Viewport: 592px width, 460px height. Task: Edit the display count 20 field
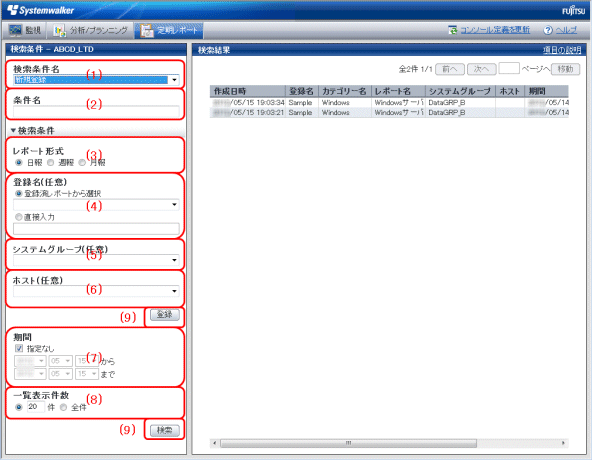(35, 407)
